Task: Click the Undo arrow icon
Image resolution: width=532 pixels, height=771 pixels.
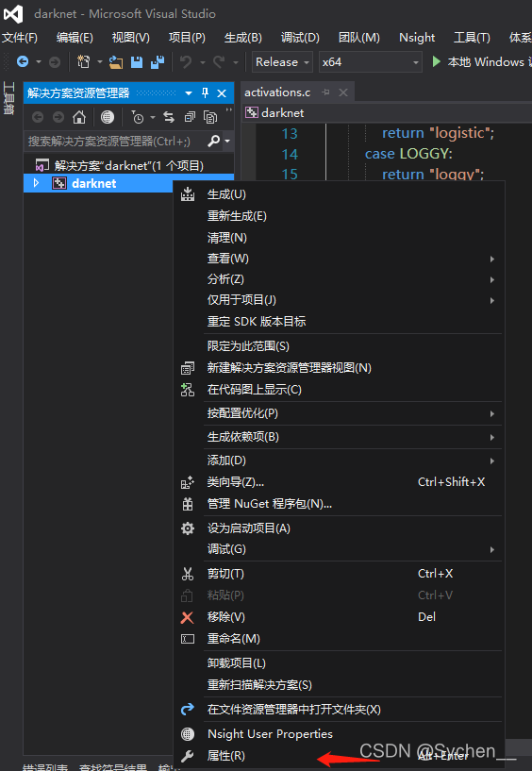Action: coord(186,62)
